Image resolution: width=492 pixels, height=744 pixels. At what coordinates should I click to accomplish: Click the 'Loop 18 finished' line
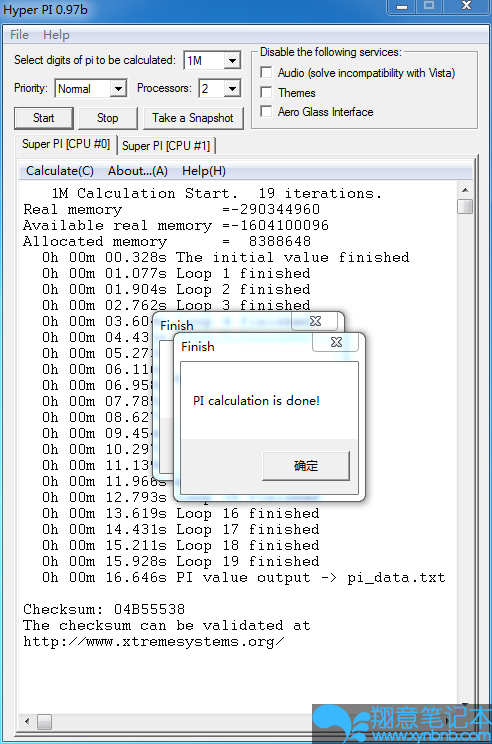click(x=181, y=546)
